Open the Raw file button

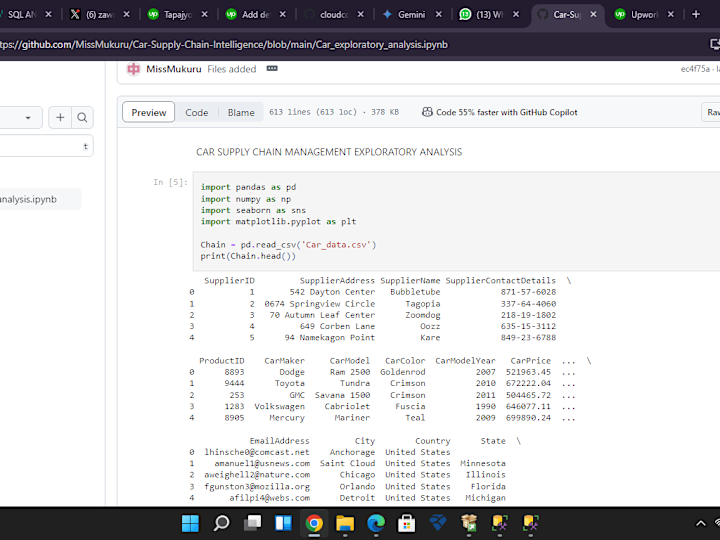click(711, 112)
